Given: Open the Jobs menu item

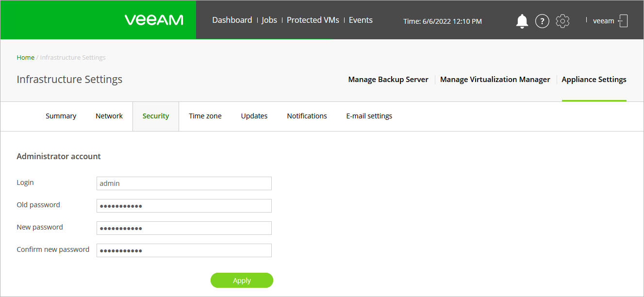Looking at the screenshot, I should (269, 20).
